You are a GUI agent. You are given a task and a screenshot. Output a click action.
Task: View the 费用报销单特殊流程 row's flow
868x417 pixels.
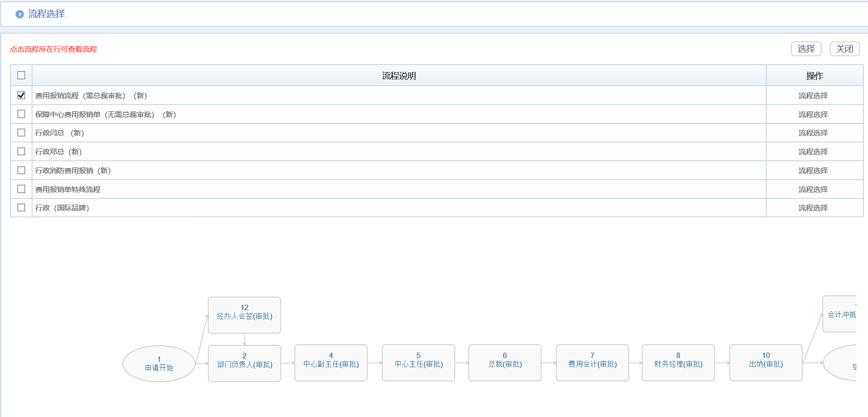click(68, 190)
